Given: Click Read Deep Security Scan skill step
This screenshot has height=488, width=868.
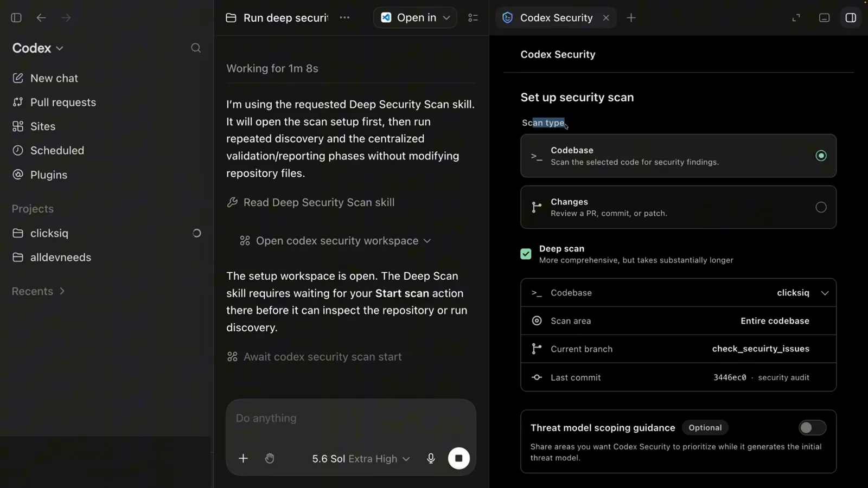Looking at the screenshot, I should pyautogui.click(x=310, y=202).
